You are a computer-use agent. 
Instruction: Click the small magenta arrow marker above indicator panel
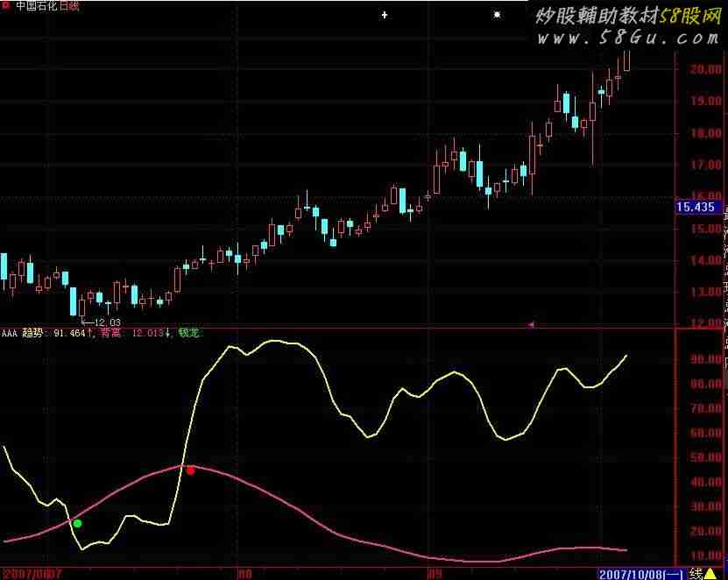(x=531, y=324)
